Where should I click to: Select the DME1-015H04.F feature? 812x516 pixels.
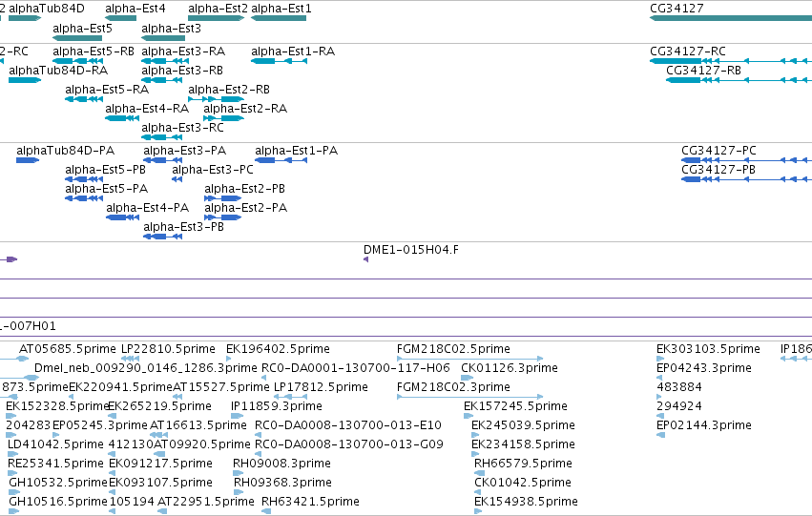pyautogui.click(x=366, y=259)
